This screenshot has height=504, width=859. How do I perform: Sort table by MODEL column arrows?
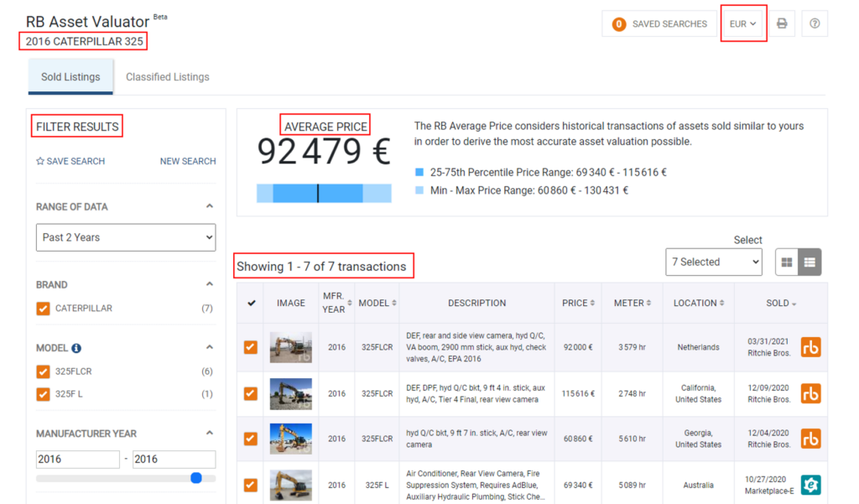pyautogui.click(x=394, y=303)
